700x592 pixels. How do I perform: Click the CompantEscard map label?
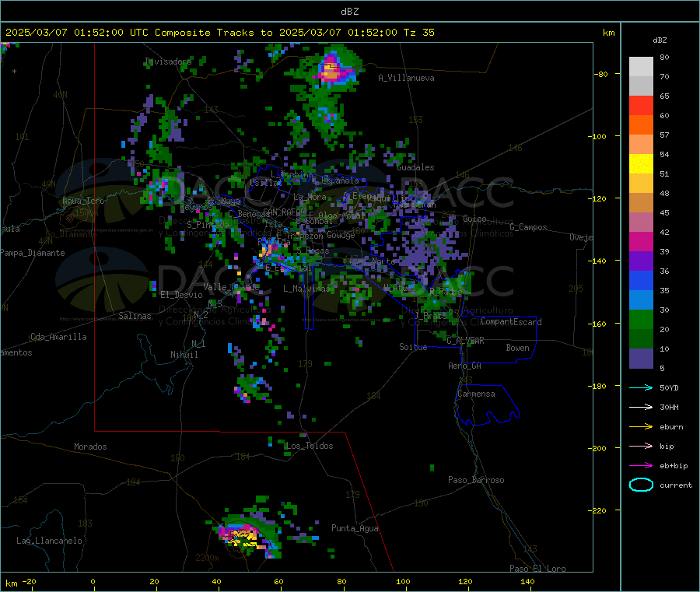511,322
